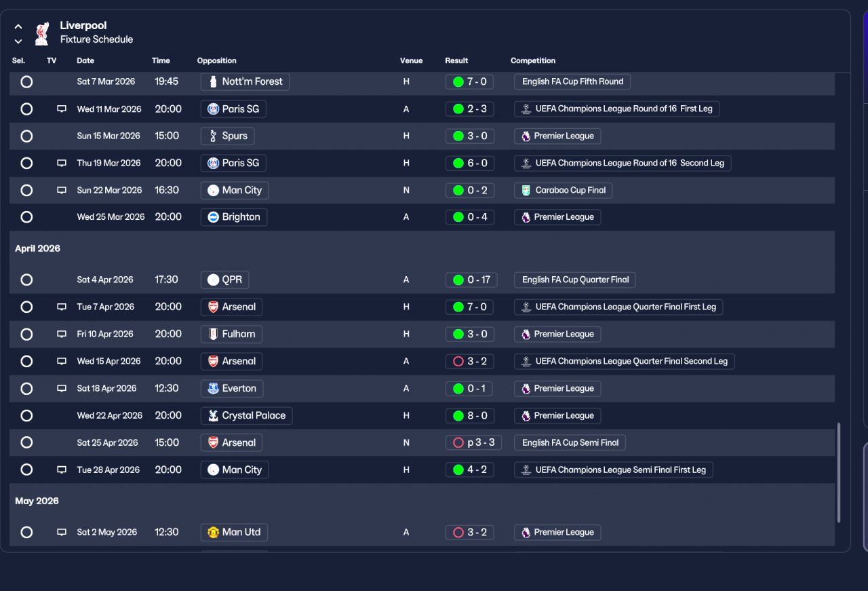This screenshot has height=591, width=868.
Task: Click the Liverpool club crest icon
Action: [42, 33]
